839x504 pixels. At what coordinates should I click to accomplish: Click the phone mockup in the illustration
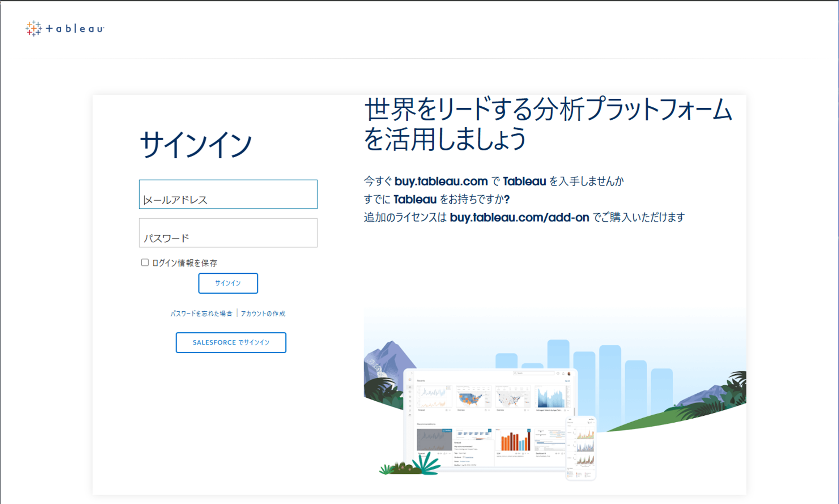click(581, 448)
